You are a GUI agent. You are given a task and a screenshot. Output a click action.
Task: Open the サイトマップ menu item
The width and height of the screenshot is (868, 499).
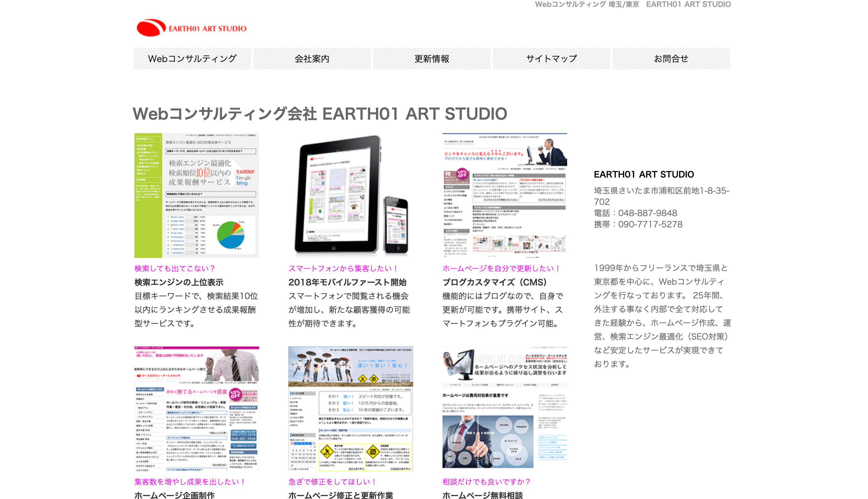click(x=552, y=59)
